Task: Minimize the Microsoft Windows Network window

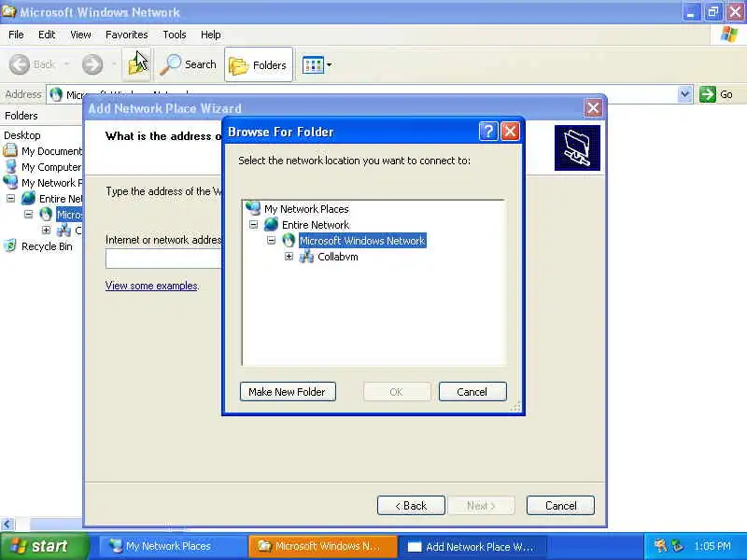Action: pos(691,11)
